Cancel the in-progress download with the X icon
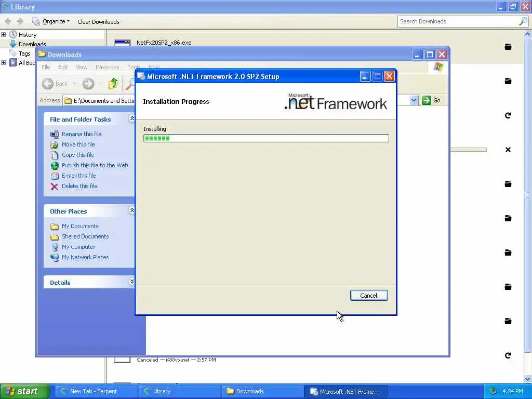Viewport: 532px width, 399px height. (x=508, y=150)
